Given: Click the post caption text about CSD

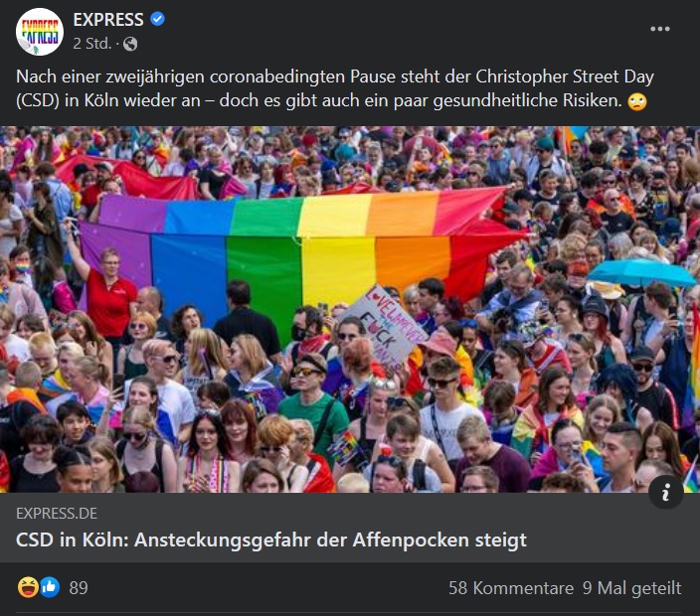Looking at the screenshot, I should (x=335, y=88).
